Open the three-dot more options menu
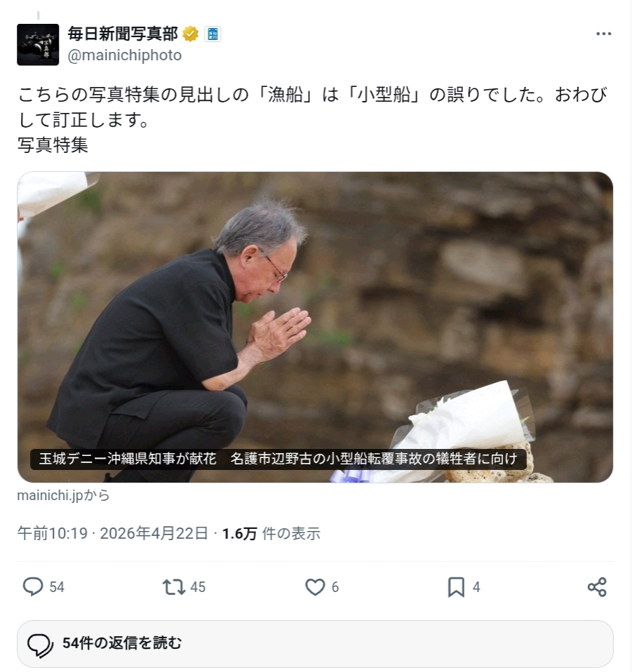Image resolution: width=632 pixels, height=672 pixels. 603,34
